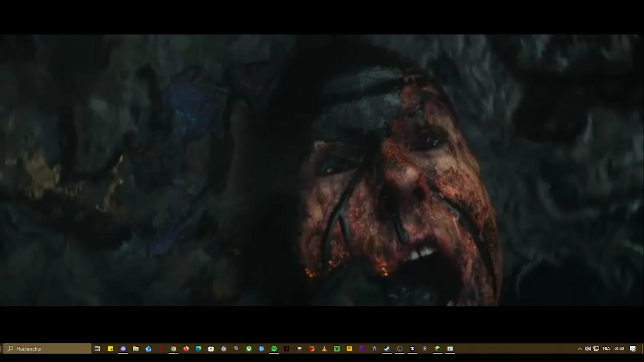Open Task View from the taskbar

pyautogui.click(x=98, y=348)
